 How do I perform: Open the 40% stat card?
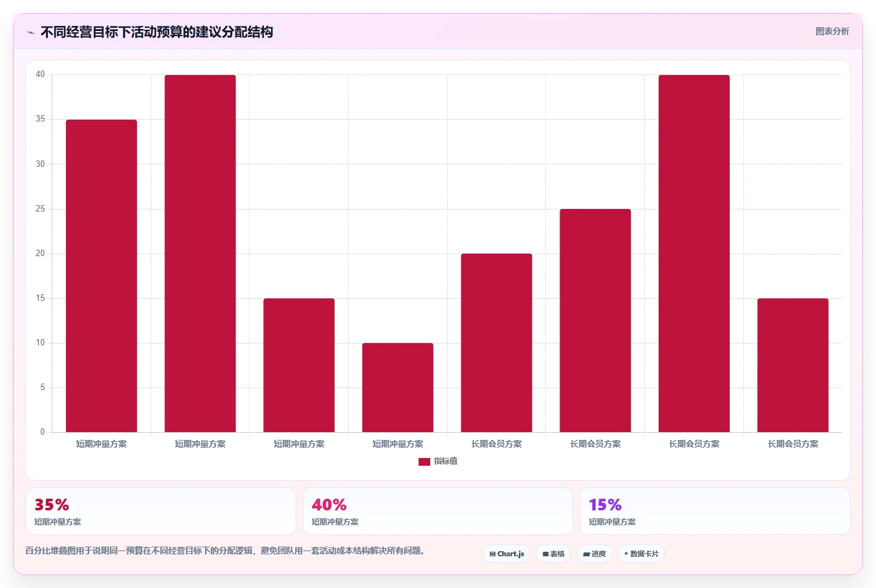pos(438,511)
